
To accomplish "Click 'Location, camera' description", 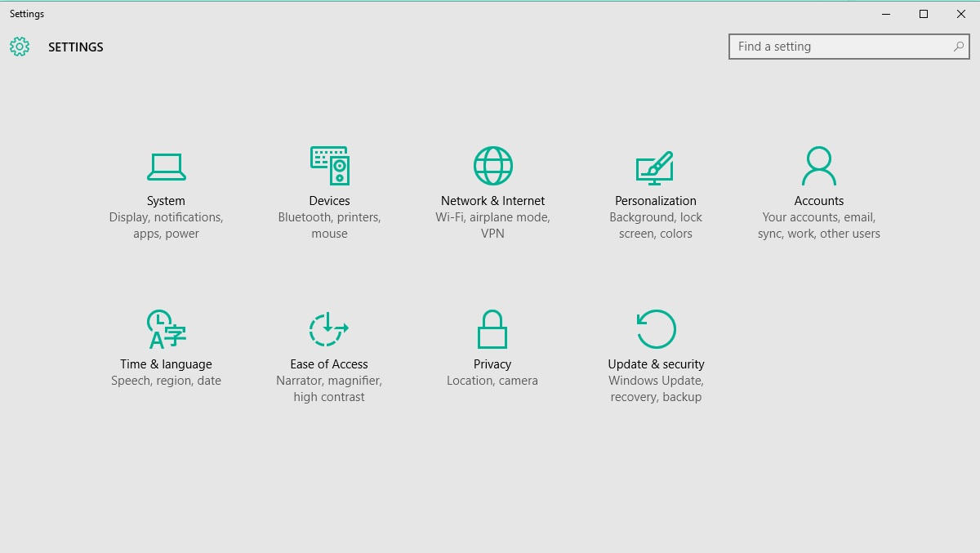I will (492, 381).
